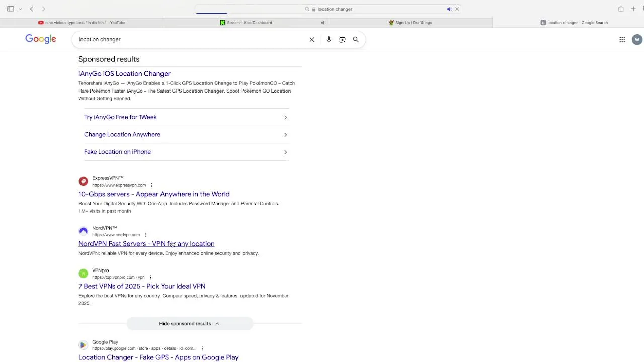Open ExpressVPN result three-dot menu
The image size is (644, 362).
151,185
